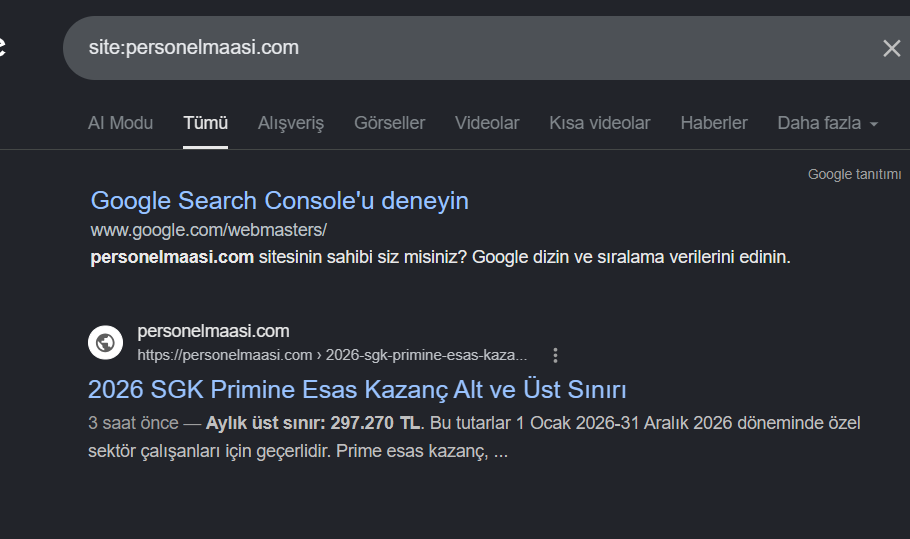
Task: Open the Haberler tab
Action: (x=714, y=123)
